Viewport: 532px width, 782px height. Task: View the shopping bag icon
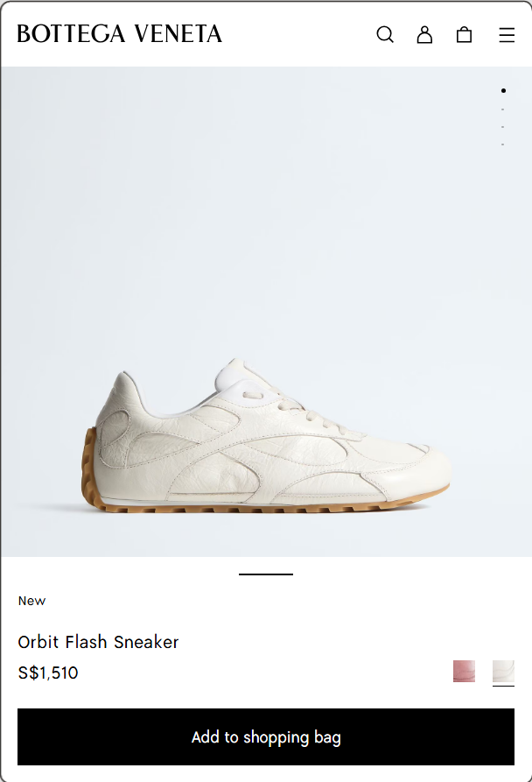click(x=465, y=34)
